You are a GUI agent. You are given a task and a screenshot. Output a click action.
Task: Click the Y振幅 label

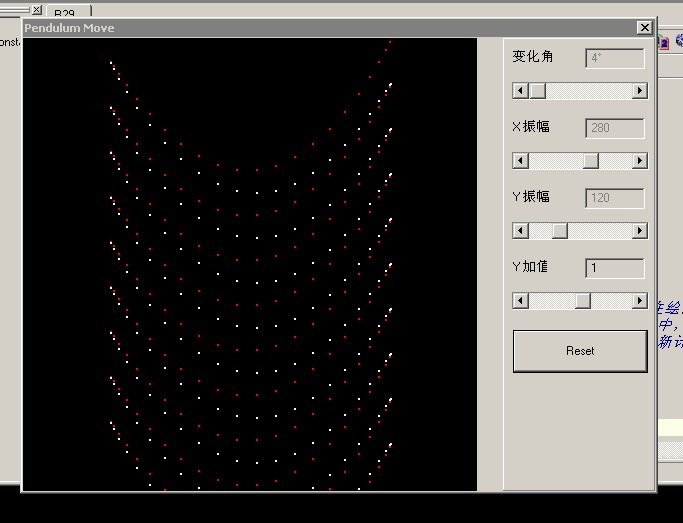(531, 196)
